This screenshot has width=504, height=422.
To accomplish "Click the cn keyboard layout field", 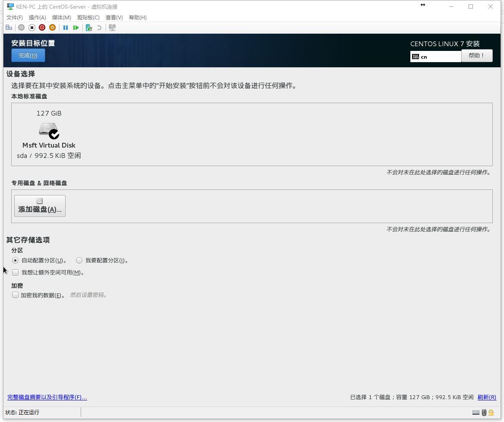I will [435, 57].
